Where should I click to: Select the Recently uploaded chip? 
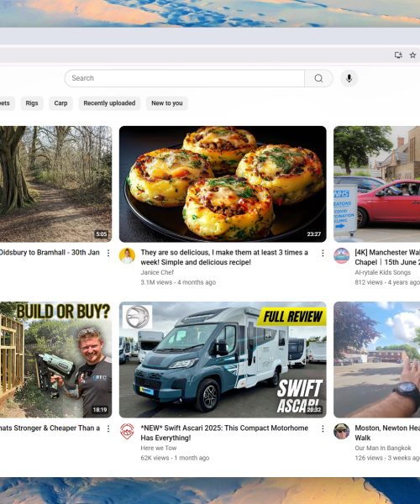pos(109,103)
